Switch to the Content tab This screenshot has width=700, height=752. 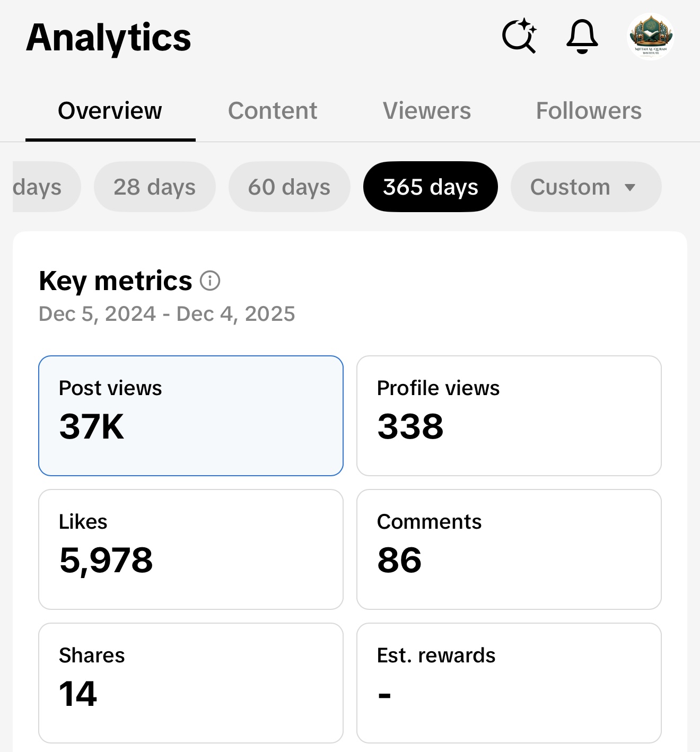click(273, 111)
